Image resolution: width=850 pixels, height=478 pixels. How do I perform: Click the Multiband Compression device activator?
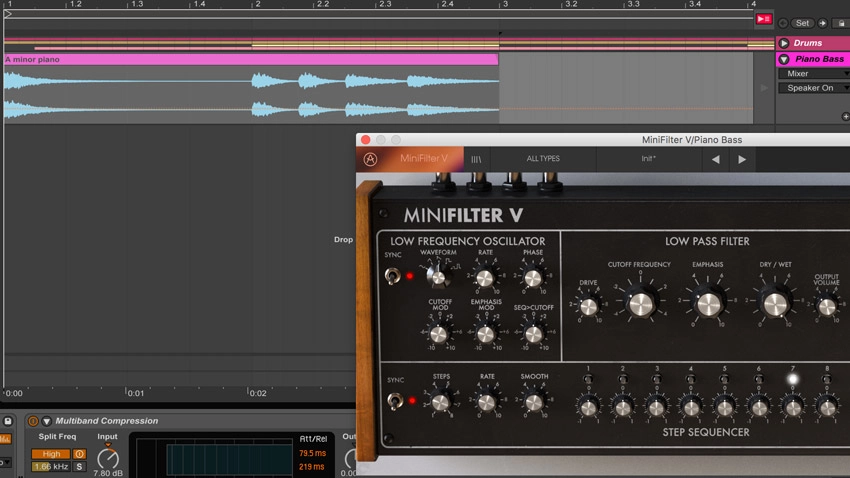point(33,421)
